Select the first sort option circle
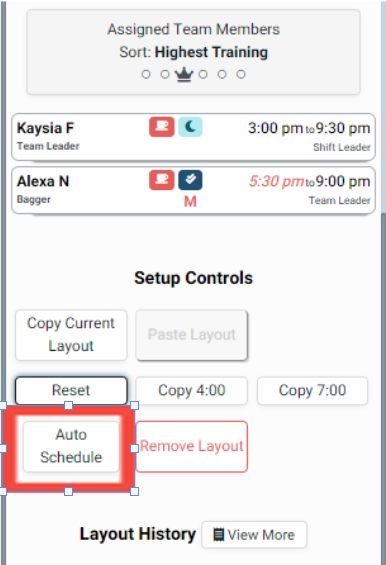The image size is (386, 565). 146,74
